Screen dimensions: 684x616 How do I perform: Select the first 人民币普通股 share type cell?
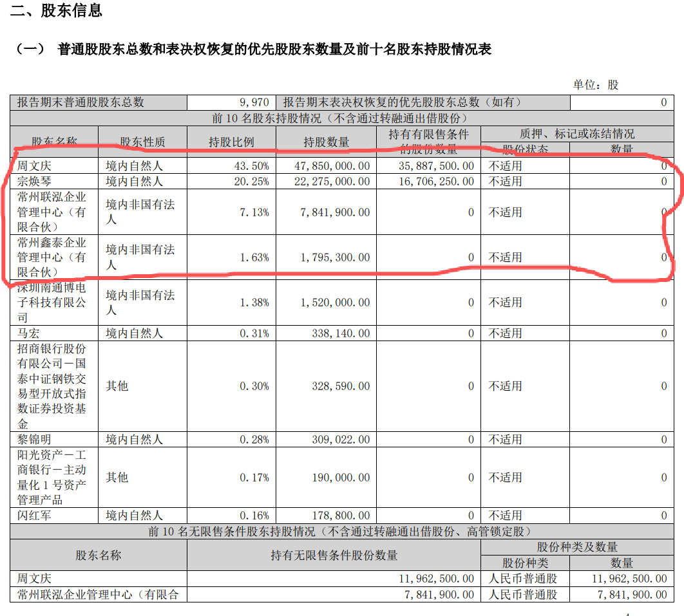[x=522, y=579]
